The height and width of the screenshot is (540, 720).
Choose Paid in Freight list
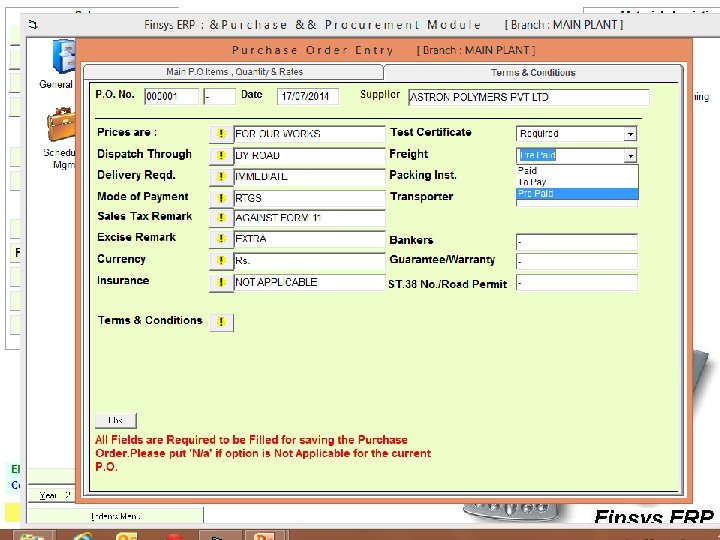pyautogui.click(x=577, y=170)
